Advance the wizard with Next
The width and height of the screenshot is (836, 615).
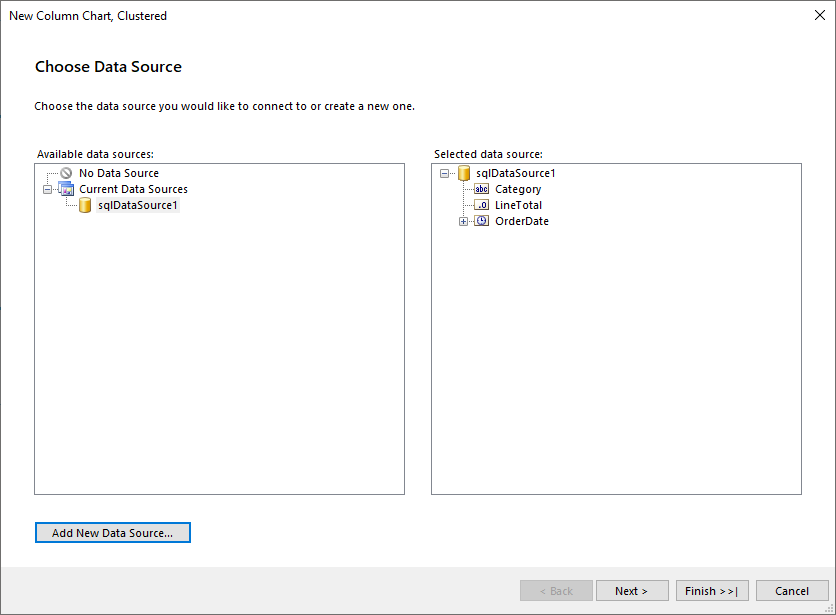click(632, 590)
